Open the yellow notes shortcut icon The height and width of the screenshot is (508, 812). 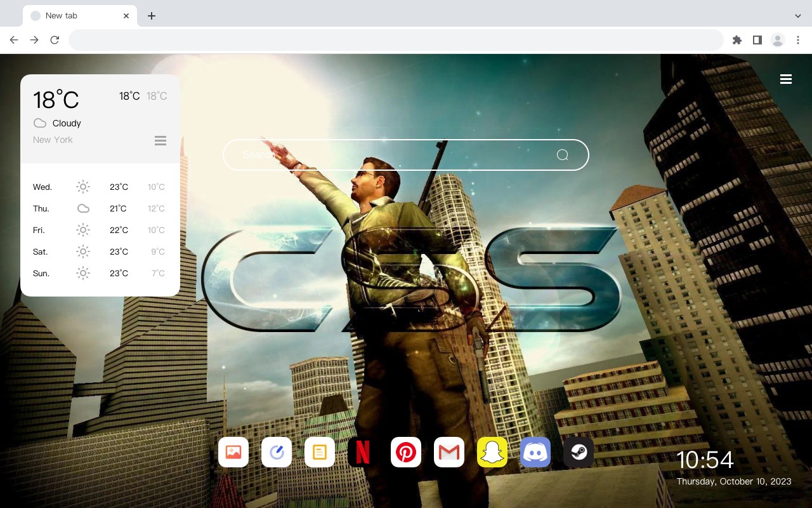(x=320, y=452)
